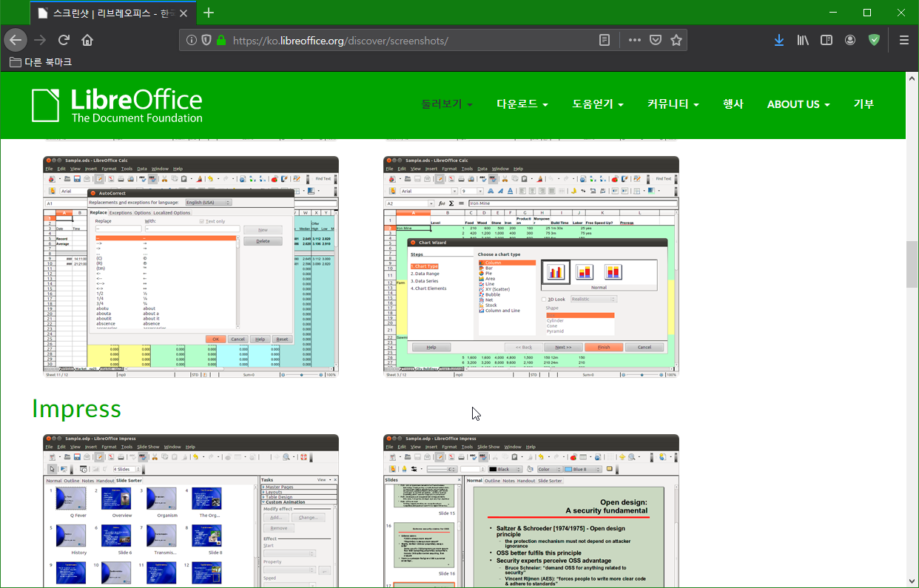Open the Firefox home page
The image size is (919, 588).
pyautogui.click(x=87, y=40)
